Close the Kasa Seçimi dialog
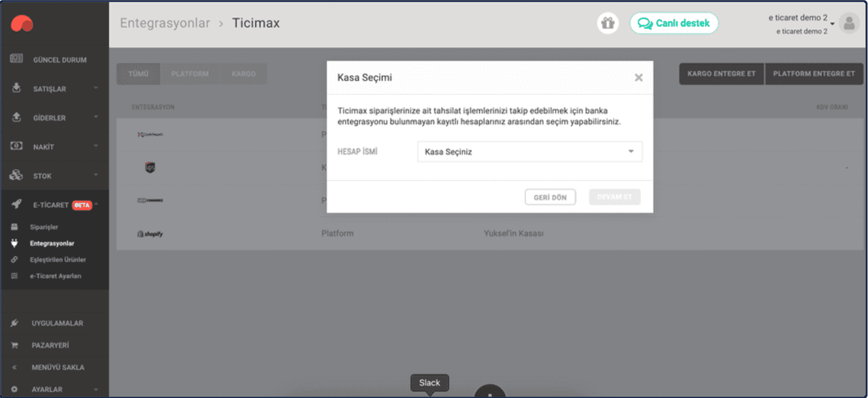Screen dimensions: 868x398 [x=638, y=78]
